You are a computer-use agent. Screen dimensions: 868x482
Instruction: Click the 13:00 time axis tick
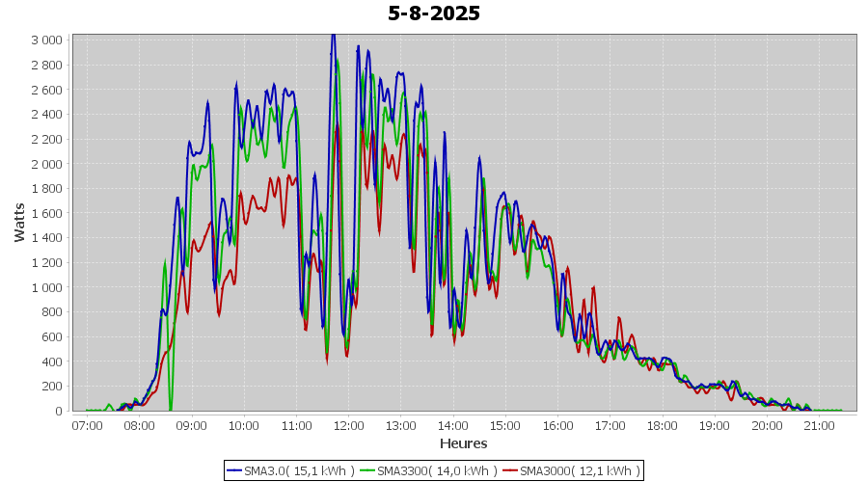click(x=401, y=425)
